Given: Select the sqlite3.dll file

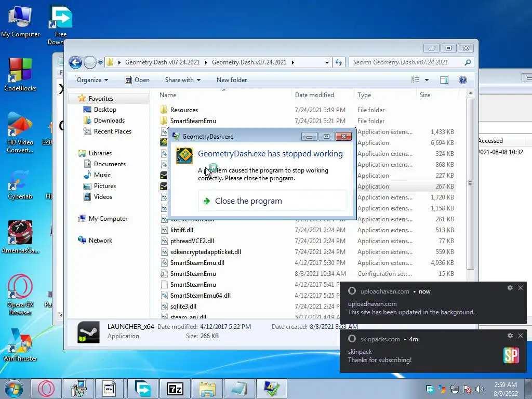Looking at the screenshot, I should coord(183,307).
